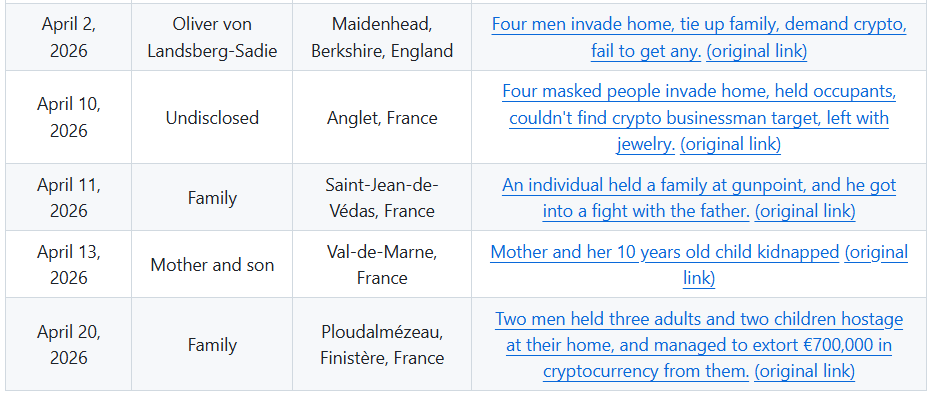The height and width of the screenshot is (403, 945).
Task: Click the April 2, 2026 date cell
Action: click(69, 37)
